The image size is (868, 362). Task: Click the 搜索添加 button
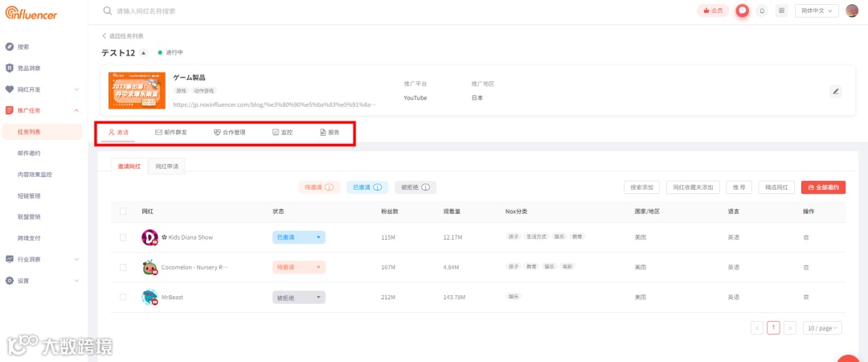tap(641, 187)
